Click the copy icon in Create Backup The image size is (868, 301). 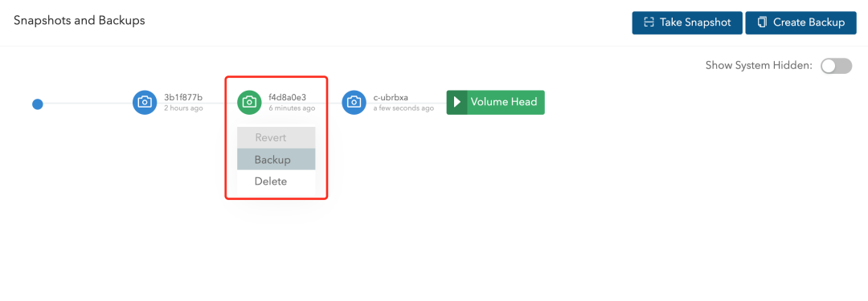tap(762, 22)
